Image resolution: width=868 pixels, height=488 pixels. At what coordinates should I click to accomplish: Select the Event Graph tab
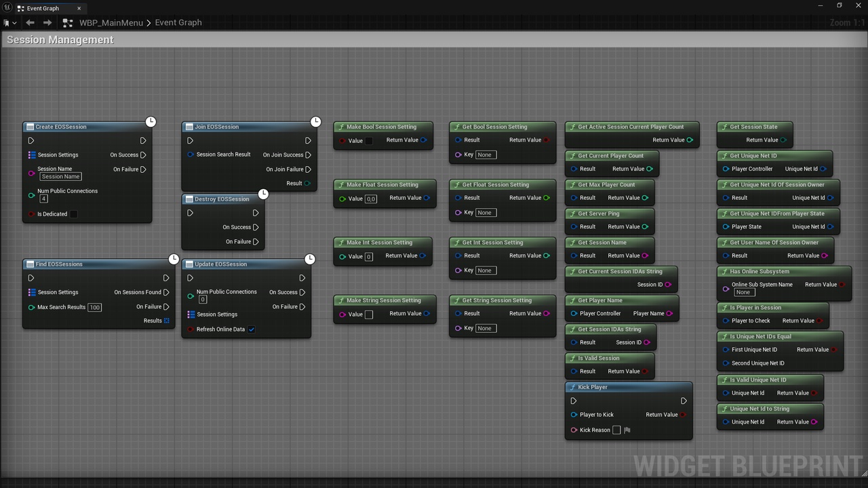(43, 8)
